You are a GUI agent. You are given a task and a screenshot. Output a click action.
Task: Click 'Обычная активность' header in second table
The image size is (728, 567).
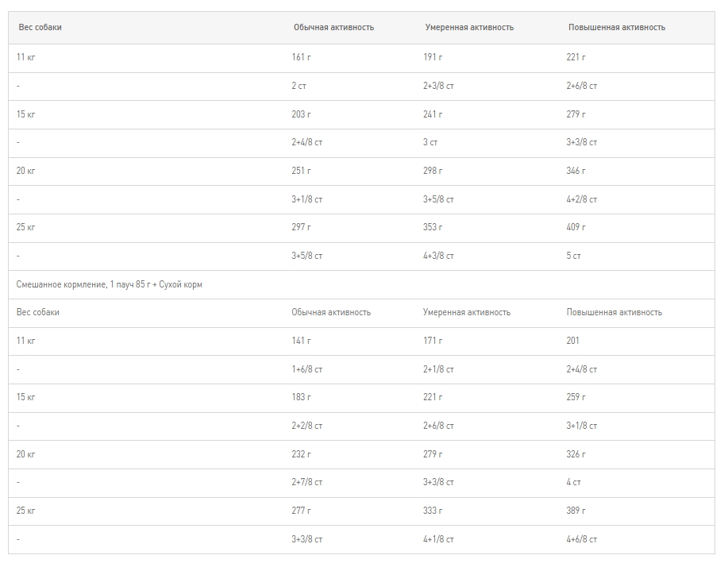(x=331, y=312)
